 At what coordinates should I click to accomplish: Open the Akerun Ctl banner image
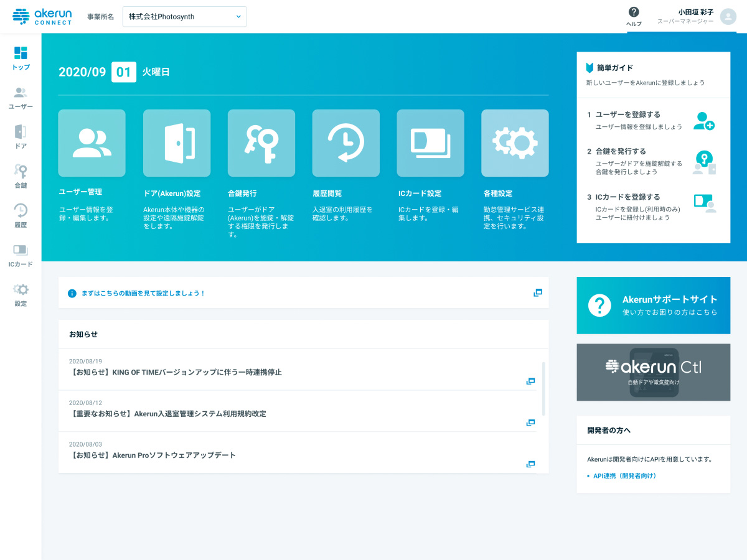[x=653, y=372]
